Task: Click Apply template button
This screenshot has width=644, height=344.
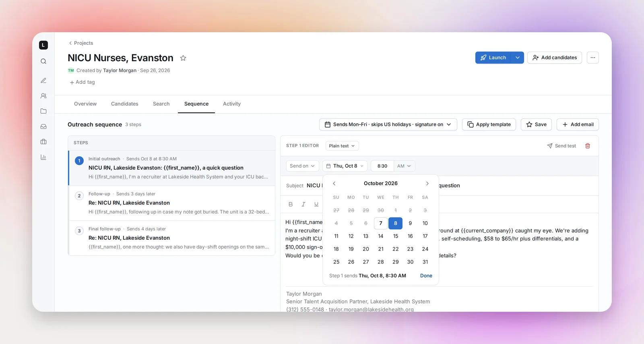Action: point(489,124)
